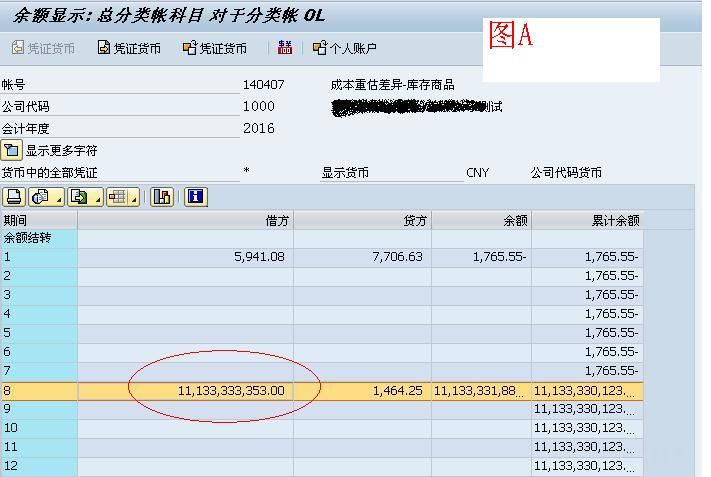Select the period 8 row header
This screenshot has width=711, height=477.
point(39,390)
